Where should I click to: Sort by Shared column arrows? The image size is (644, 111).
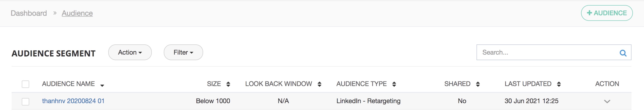478,84
